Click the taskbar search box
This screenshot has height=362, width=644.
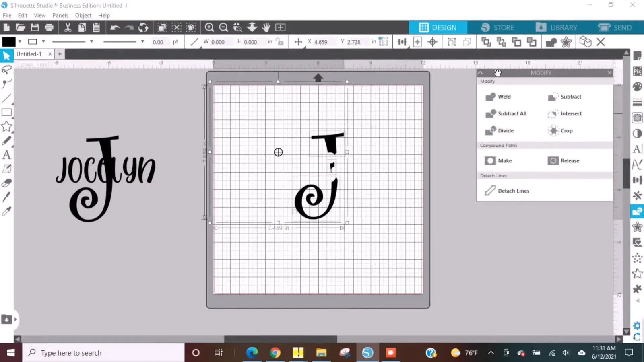click(103, 353)
